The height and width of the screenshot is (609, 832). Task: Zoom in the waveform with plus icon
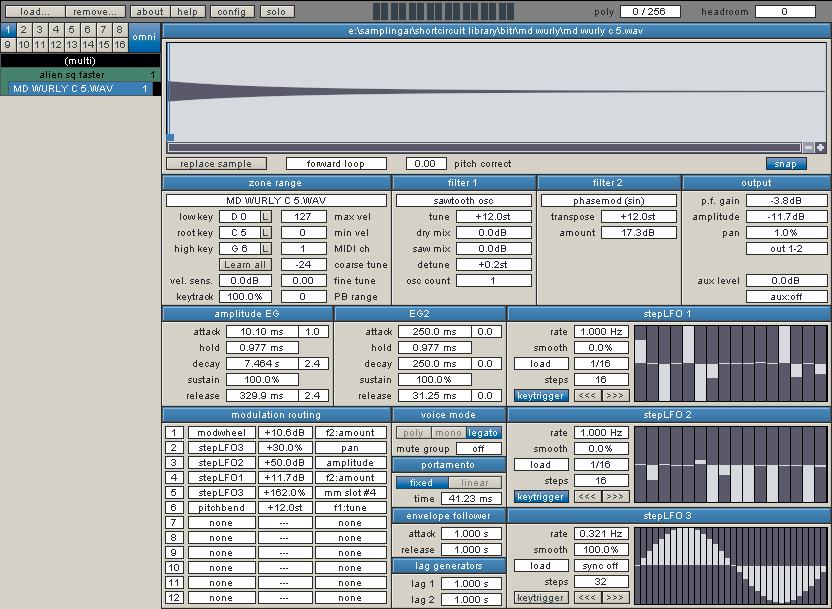coord(821,147)
